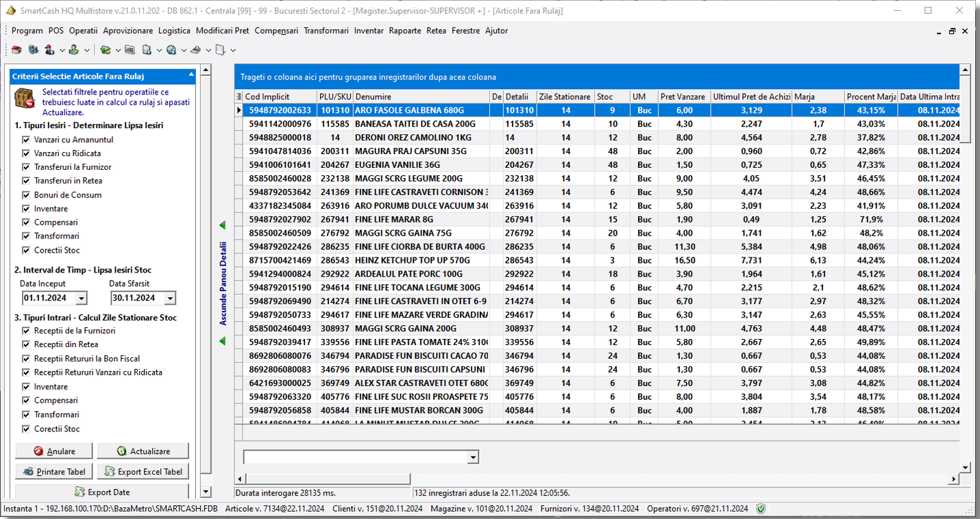Click the grid scrollbar right arrow
This screenshot has width=980, height=519.
pos(954,479)
